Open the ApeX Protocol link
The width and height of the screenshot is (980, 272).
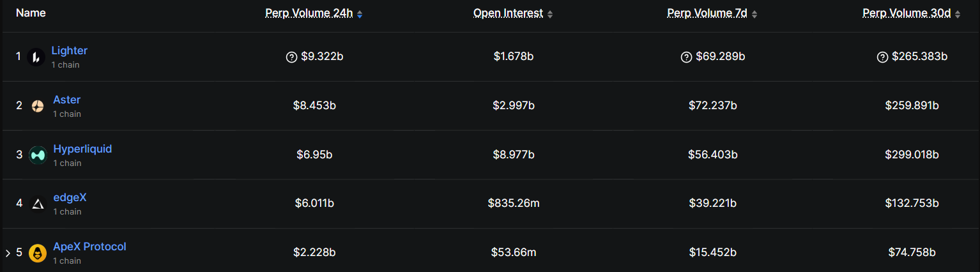[89, 246]
